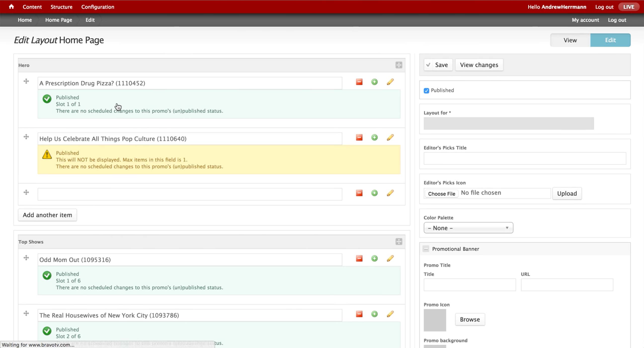Image resolution: width=644 pixels, height=348 pixels.
Task: Click drag handle of Real Housewives item
Action: coord(26,314)
